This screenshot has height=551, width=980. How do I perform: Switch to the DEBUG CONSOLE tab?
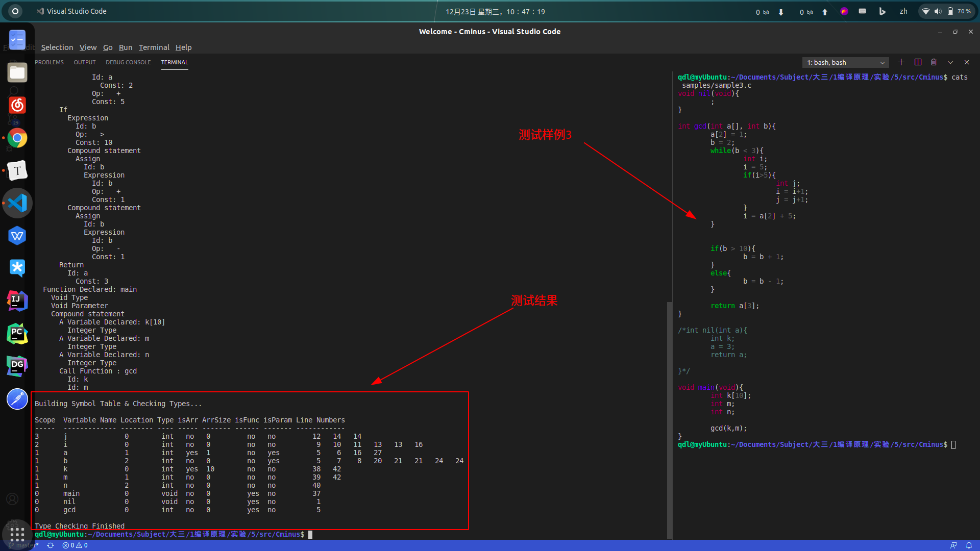click(128, 62)
